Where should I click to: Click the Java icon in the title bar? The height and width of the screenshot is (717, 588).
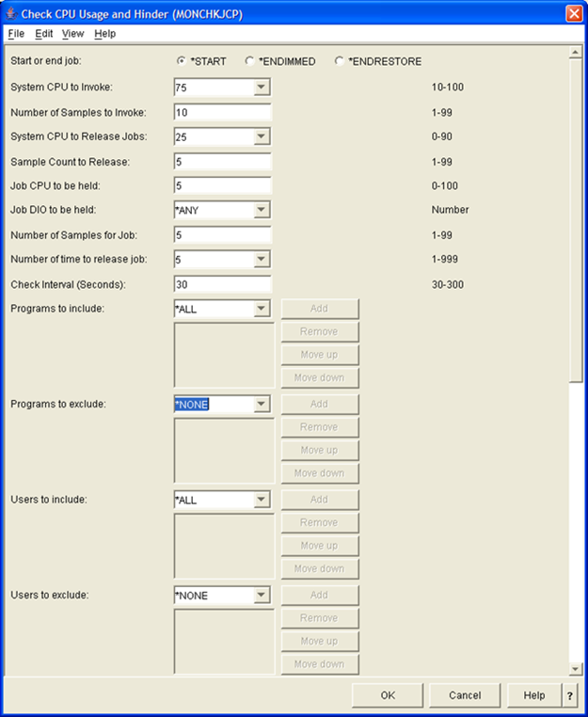[x=10, y=13]
